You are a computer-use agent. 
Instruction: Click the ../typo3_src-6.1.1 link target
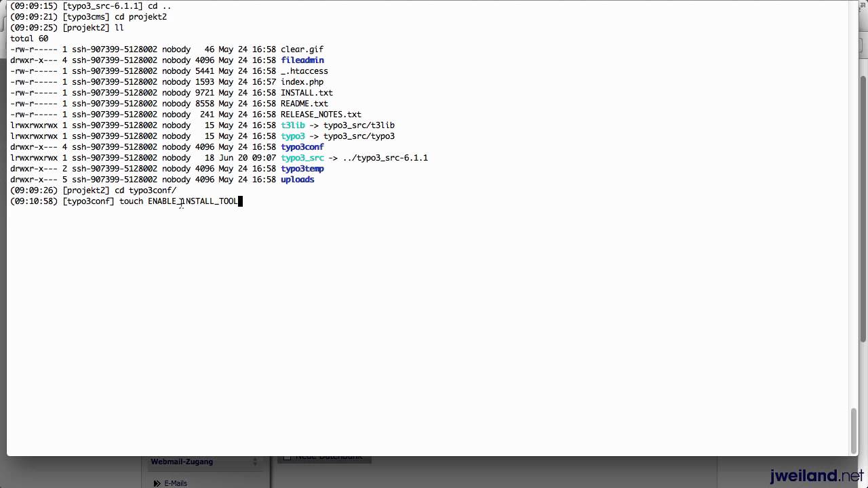[385, 158]
